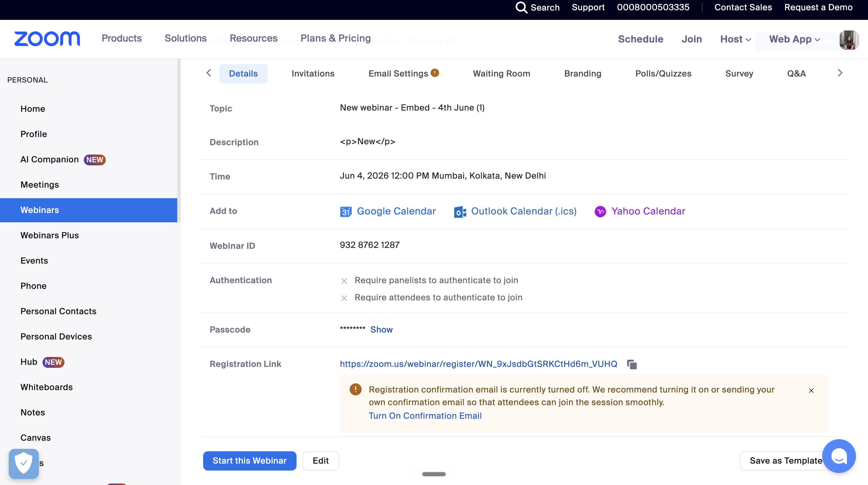This screenshot has height=485, width=868.
Task: Select Webinars in the sidebar
Action: pos(89,210)
